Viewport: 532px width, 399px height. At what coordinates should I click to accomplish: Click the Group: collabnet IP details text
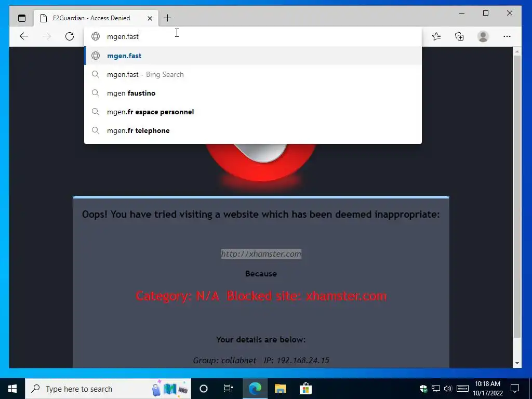tap(261, 361)
